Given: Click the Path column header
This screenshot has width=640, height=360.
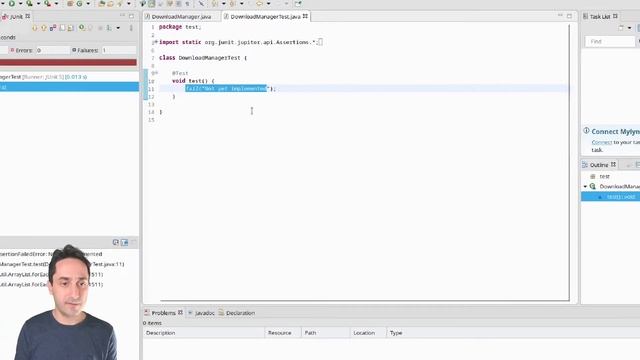Looking at the screenshot, I should tap(326, 333).
